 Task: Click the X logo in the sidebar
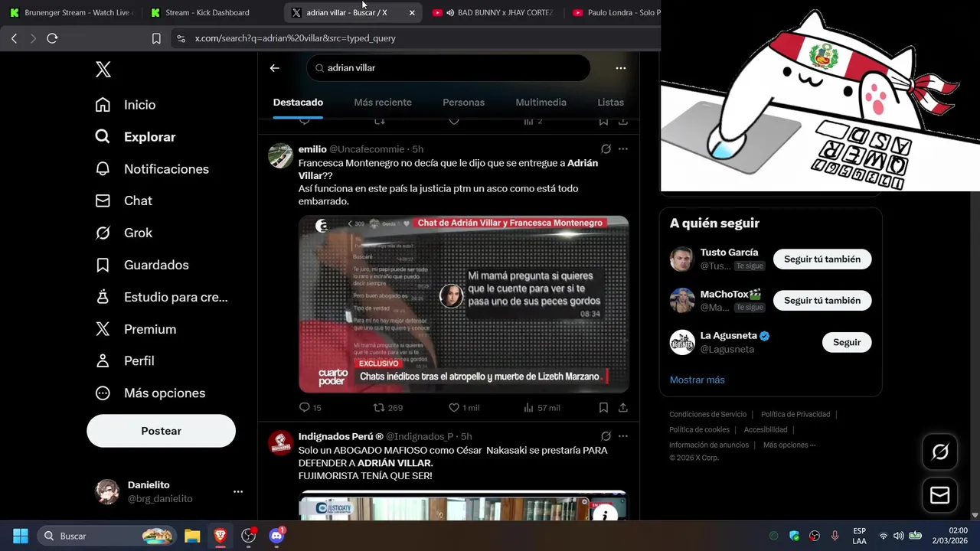[103, 70]
